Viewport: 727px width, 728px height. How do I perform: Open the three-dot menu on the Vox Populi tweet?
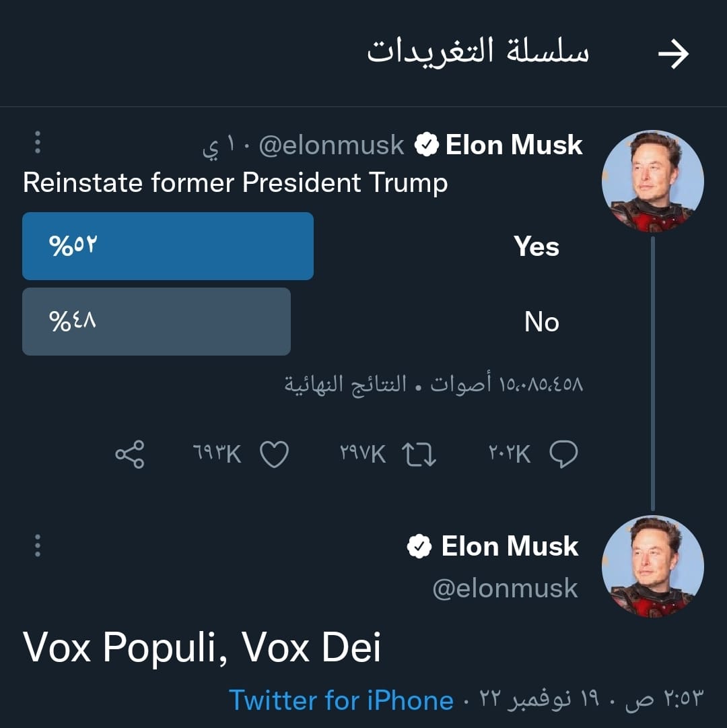38,545
